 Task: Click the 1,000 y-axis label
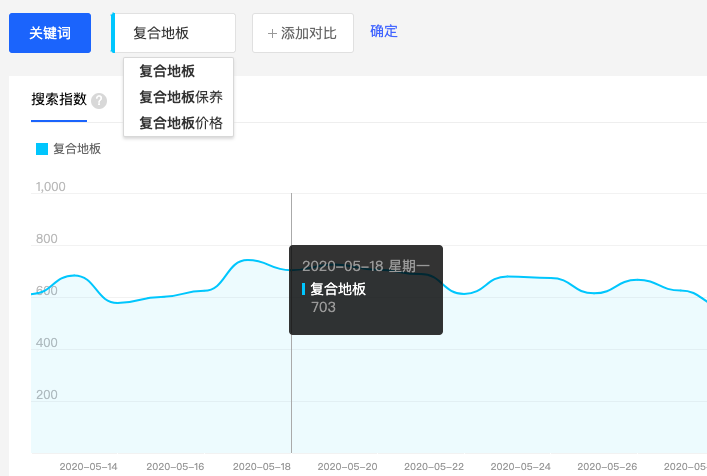pos(50,187)
